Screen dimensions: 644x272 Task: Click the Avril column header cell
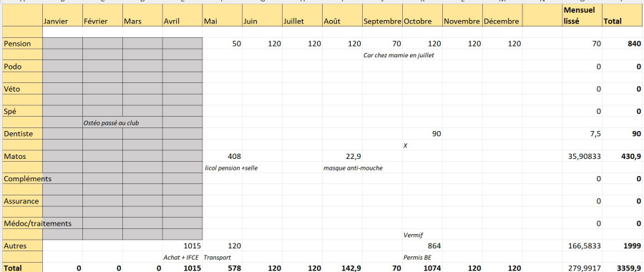[x=182, y=16]
